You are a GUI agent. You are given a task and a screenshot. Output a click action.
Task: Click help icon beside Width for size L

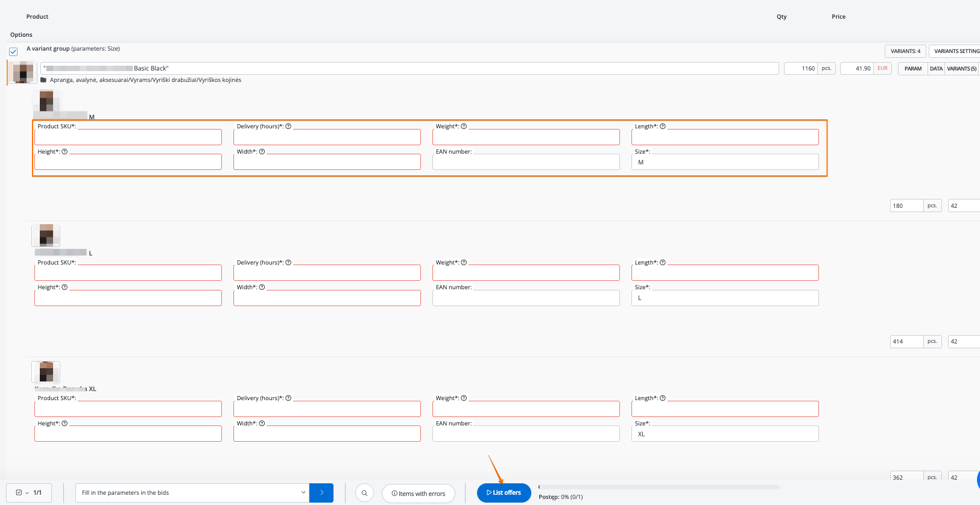[x=262, y=287]
